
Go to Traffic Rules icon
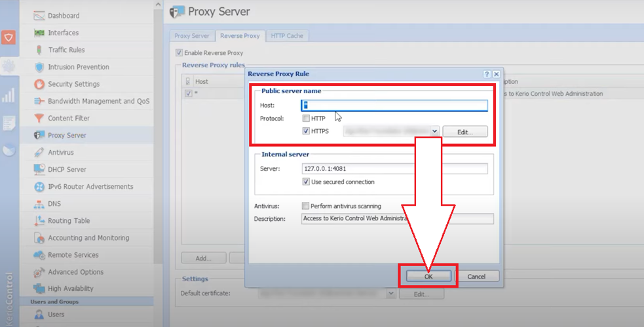[39, 50]
